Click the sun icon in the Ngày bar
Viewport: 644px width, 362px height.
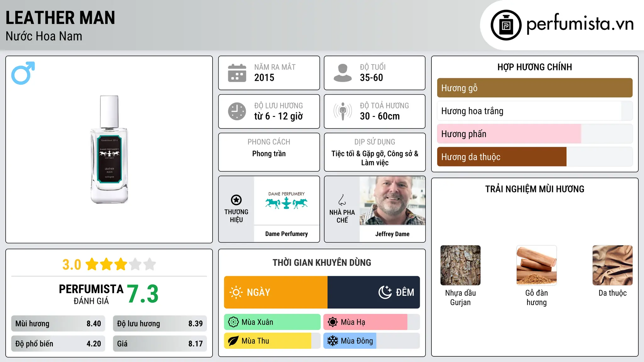[236, 292]
